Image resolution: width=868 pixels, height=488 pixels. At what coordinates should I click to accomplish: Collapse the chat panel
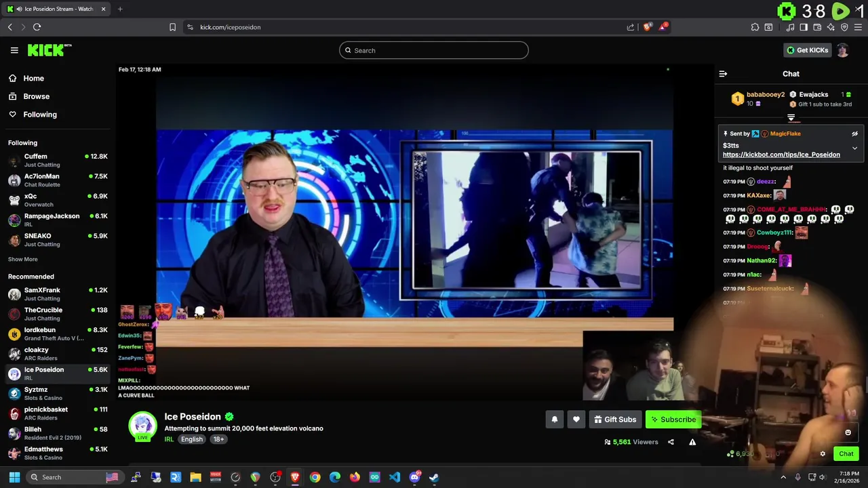pos(723,74)
